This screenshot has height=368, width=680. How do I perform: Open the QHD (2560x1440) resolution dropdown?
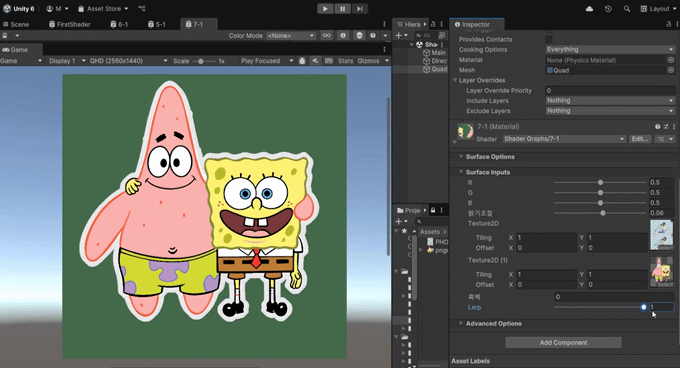(128, 61)
